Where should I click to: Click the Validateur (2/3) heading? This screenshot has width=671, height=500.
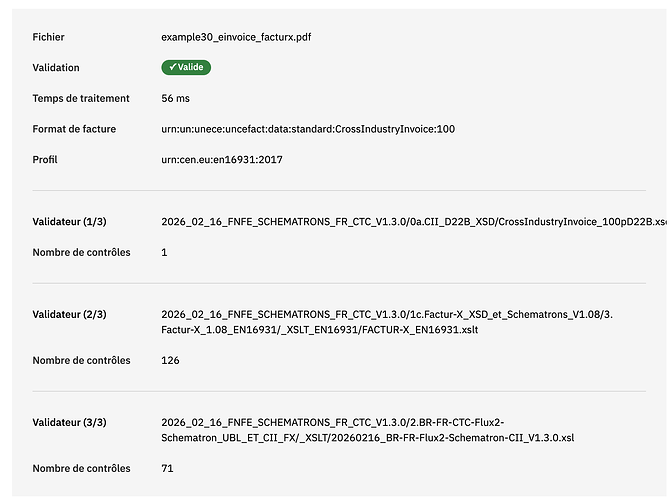pos(69,315)
